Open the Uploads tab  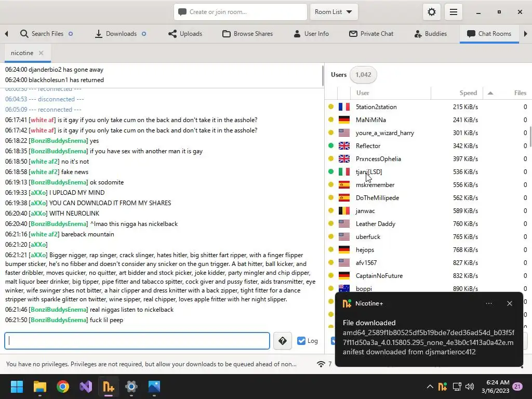click(x=185, y=34)
